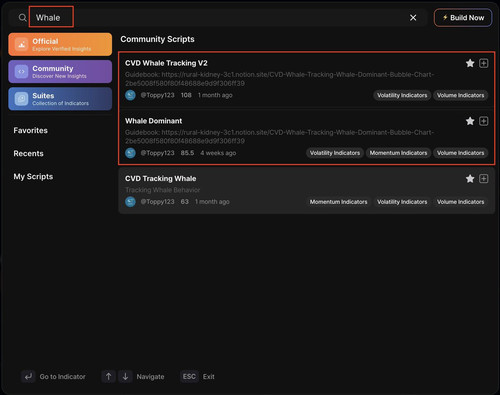The image size is (500, 395).
Task: Open the Suites category tab
Action: [60, 99]
